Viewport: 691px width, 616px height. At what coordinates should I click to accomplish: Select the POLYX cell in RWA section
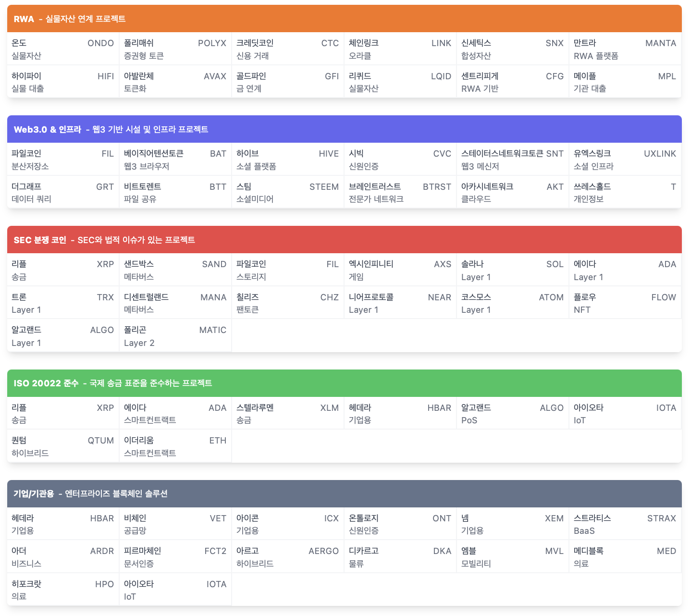pos(175,49)
